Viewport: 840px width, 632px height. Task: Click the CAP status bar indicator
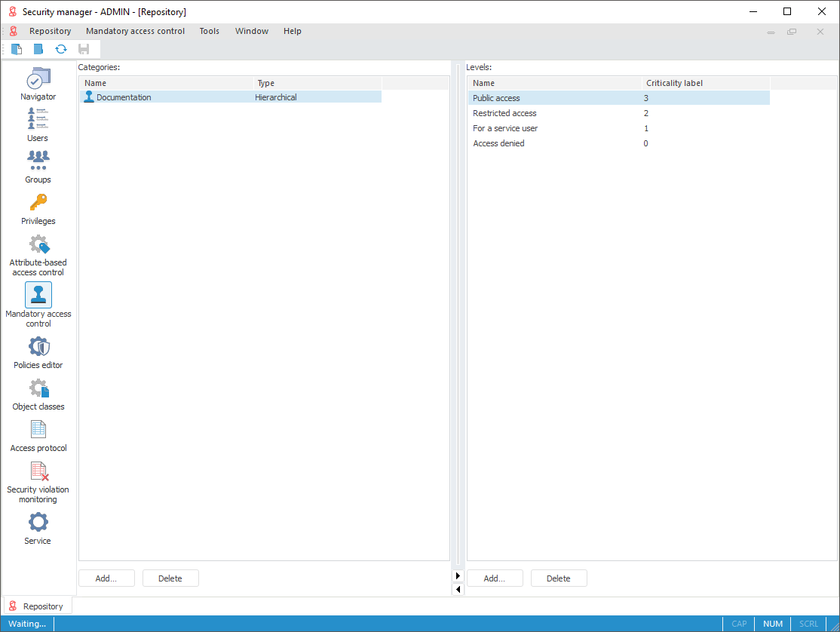click(x=739, y=624)
